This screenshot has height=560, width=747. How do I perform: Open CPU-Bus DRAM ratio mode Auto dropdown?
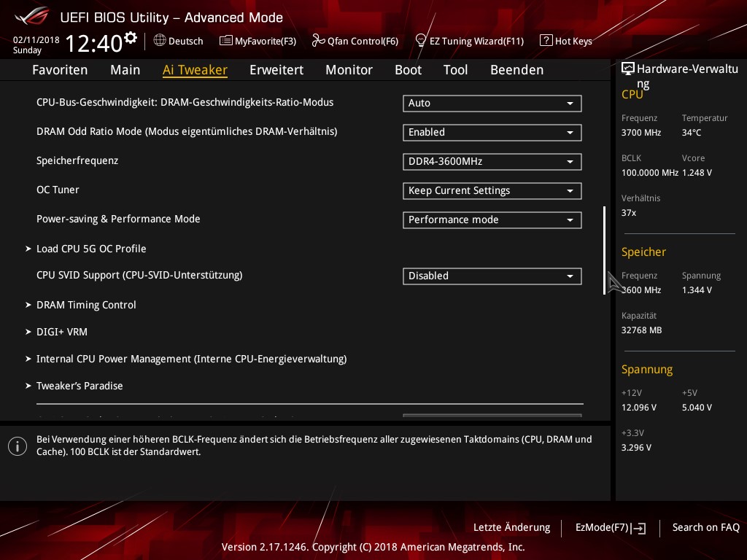pyautogui.click(x=492, y=104)
